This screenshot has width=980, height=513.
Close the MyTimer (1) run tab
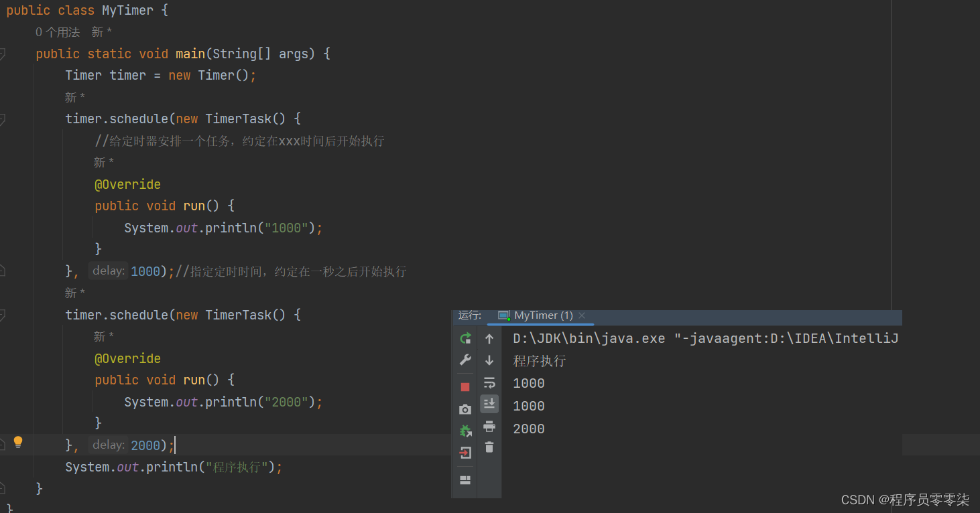582,315
